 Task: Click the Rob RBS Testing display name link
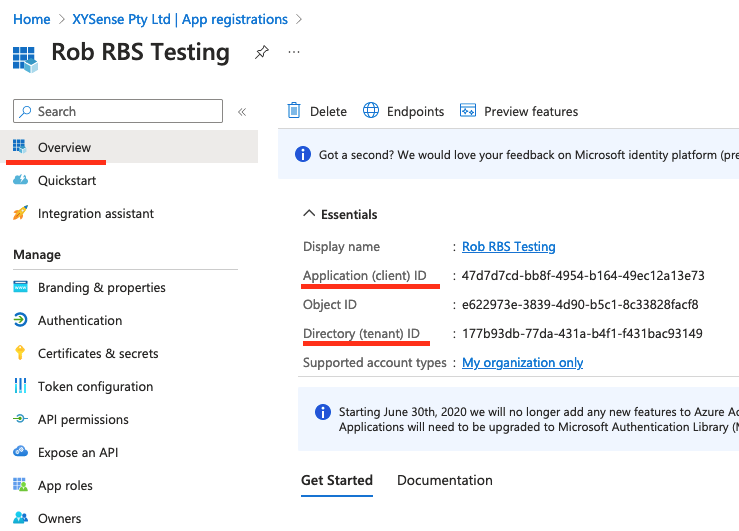click(509, 246)
